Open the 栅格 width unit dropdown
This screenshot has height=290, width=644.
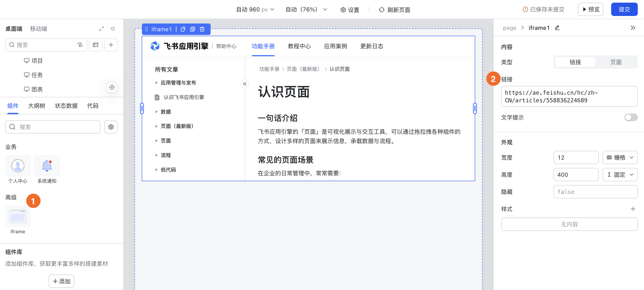point(620,158)
